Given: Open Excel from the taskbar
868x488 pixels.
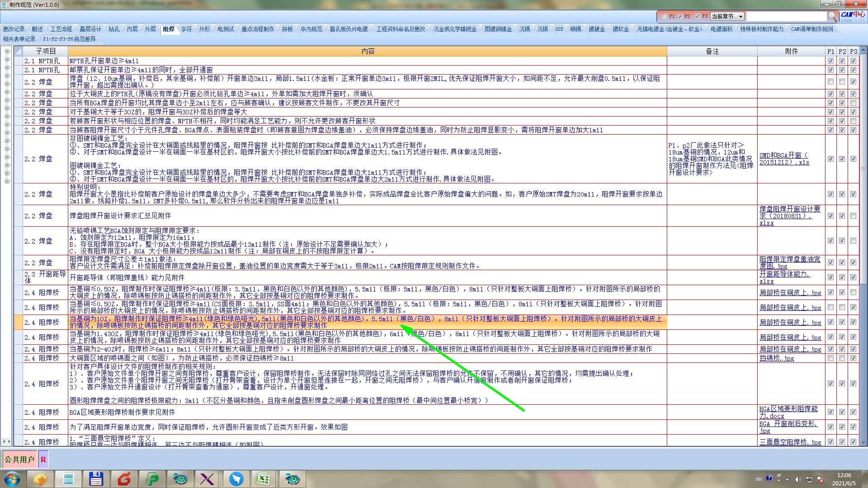Looking at the screenshot, I should (263, 479).
